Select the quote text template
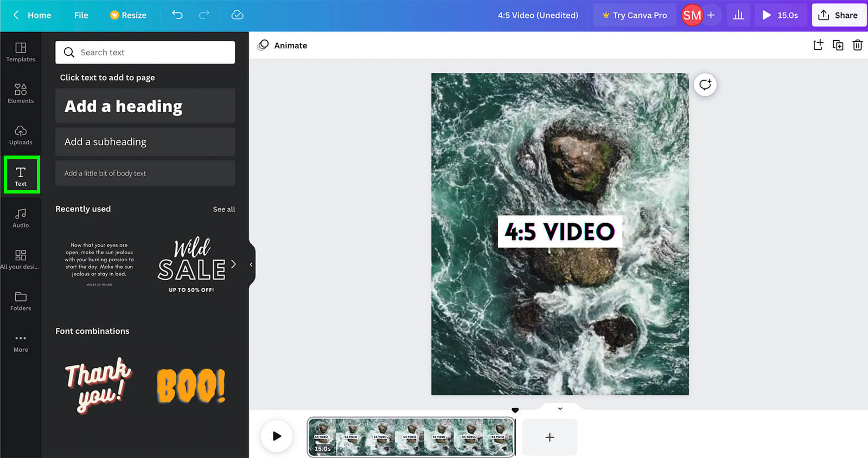 [99, 264]
